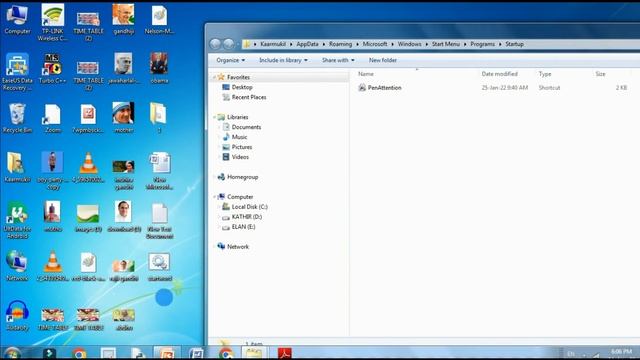Open the Windows Start button
This screenshot has width=640, height=360.
coord(12,353)
